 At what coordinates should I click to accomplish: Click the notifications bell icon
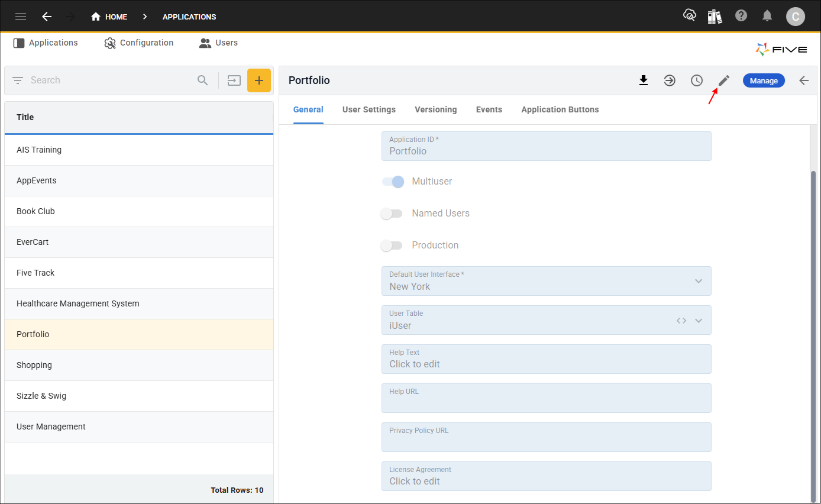pyautogui.click(x=767, y=16)
